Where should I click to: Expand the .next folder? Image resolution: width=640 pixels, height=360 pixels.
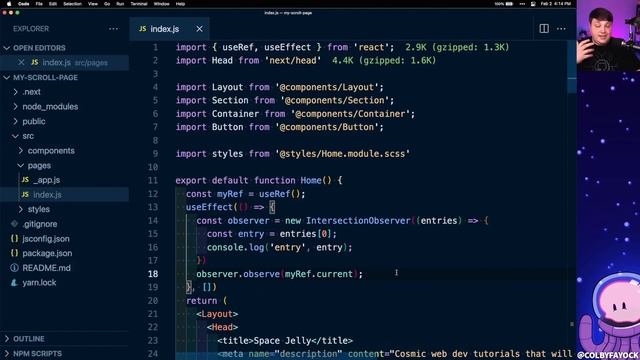coord(16,92)
